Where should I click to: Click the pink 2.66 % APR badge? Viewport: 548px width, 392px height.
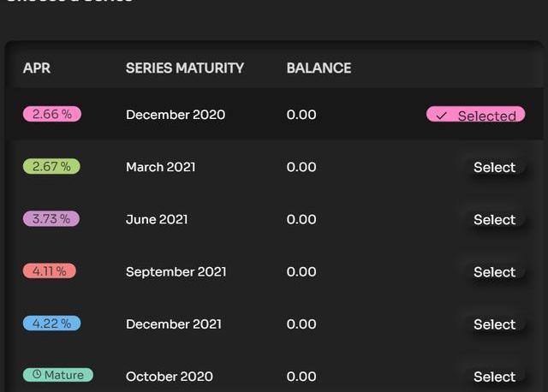coord(52,114)
